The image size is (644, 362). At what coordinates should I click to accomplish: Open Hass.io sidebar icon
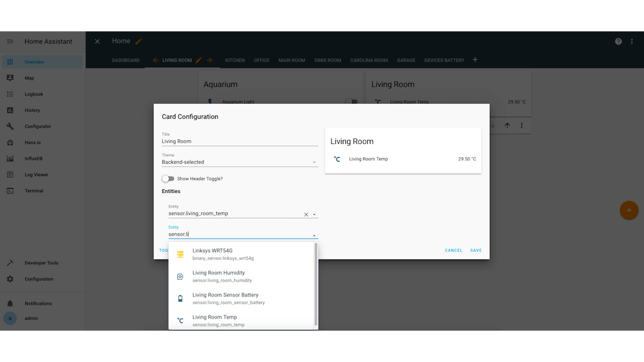click(x=10, y=143)
